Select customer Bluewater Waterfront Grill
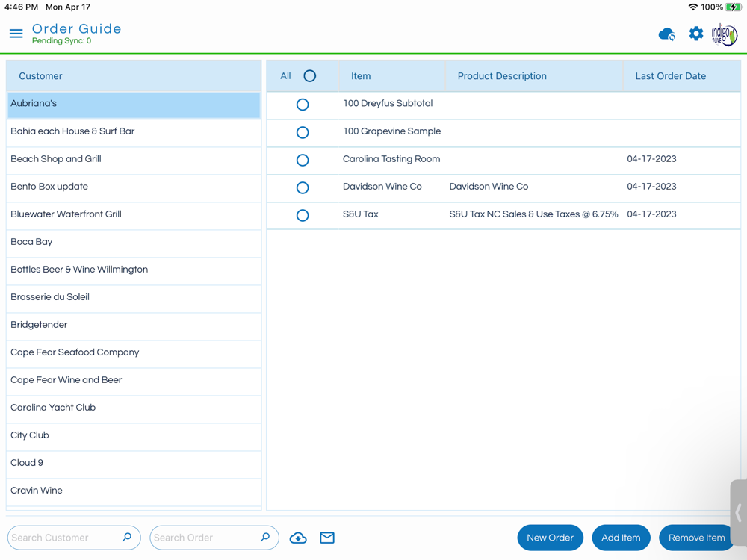 (x=134, y=216)
